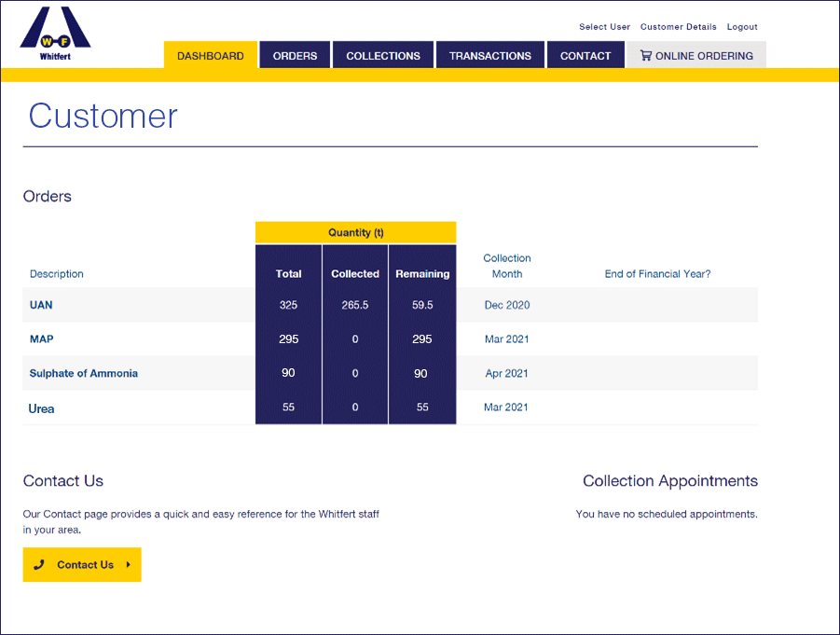Image resolution: width=840 pixels, height=635 pixels.
Task: Click the Collection Appointments heading
Action: point(670,480)
